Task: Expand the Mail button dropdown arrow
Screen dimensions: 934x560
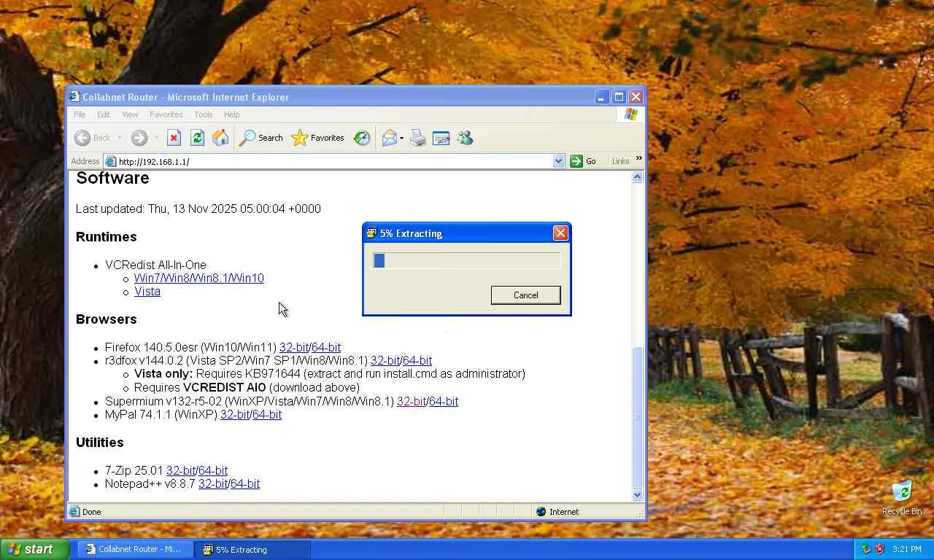Action: (x=402, y=138)
